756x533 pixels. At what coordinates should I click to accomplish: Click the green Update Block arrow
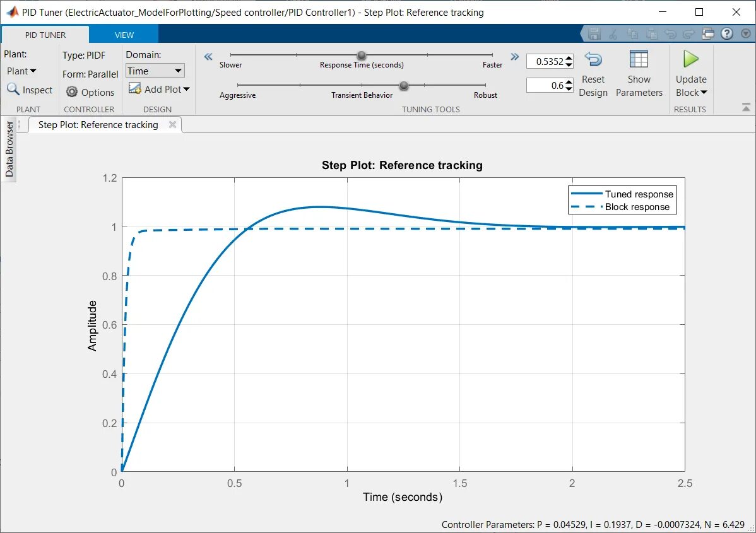(690, 59)
